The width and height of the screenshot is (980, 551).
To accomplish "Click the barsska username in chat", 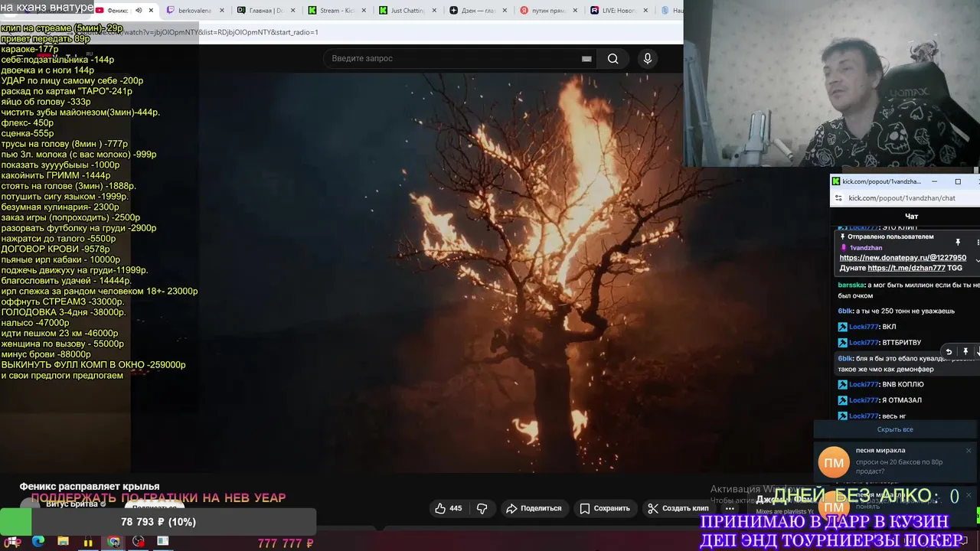I will (851, 285).
